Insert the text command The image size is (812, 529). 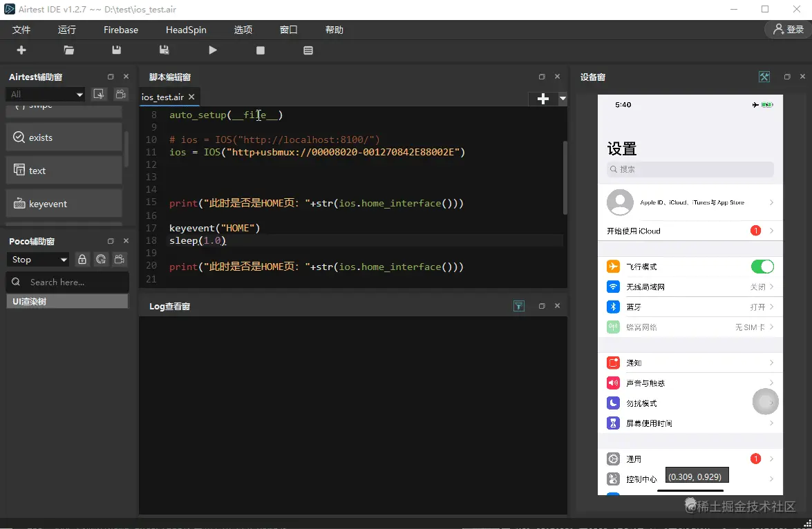pyautogui.click(x=64, y=171)
